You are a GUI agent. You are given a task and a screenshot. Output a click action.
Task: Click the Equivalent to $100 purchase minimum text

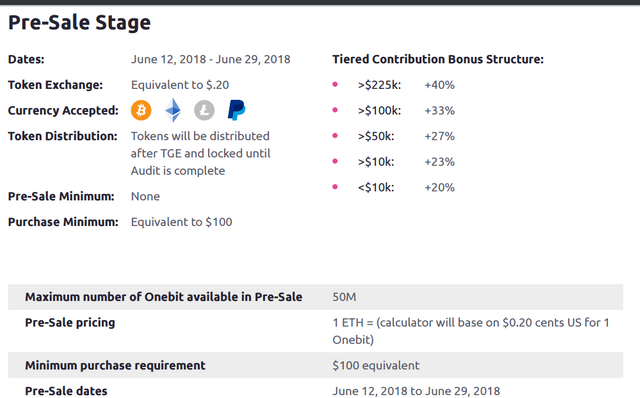[x=182, y=222]
